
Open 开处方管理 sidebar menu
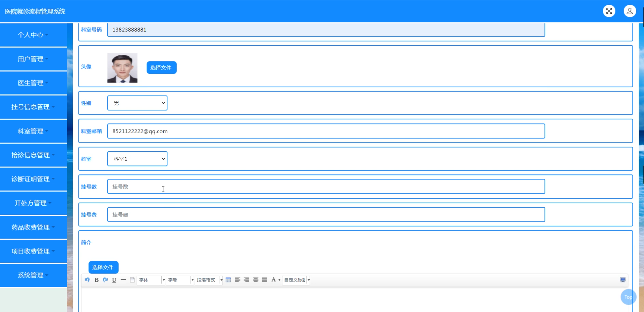(x=33, y=203)
